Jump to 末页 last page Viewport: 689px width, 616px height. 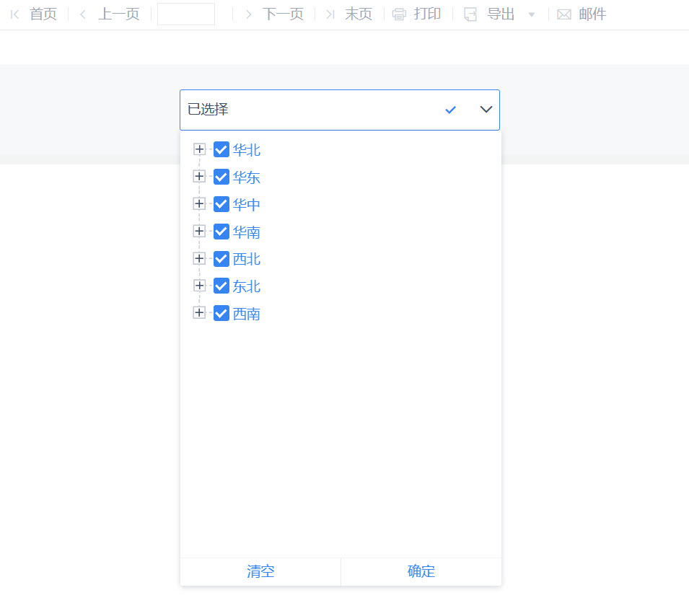pos(359,14)
